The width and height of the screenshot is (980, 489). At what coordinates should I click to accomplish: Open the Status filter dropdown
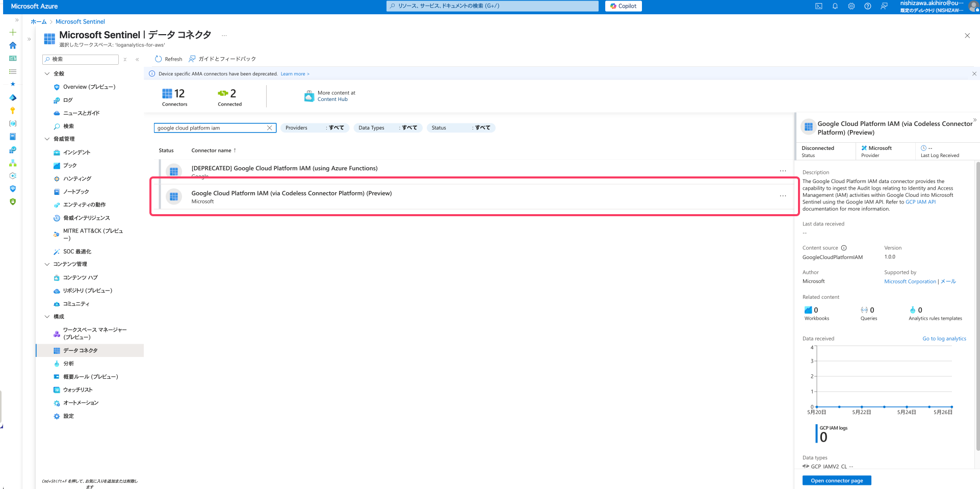pyautogui.click(x=461, y=128)
